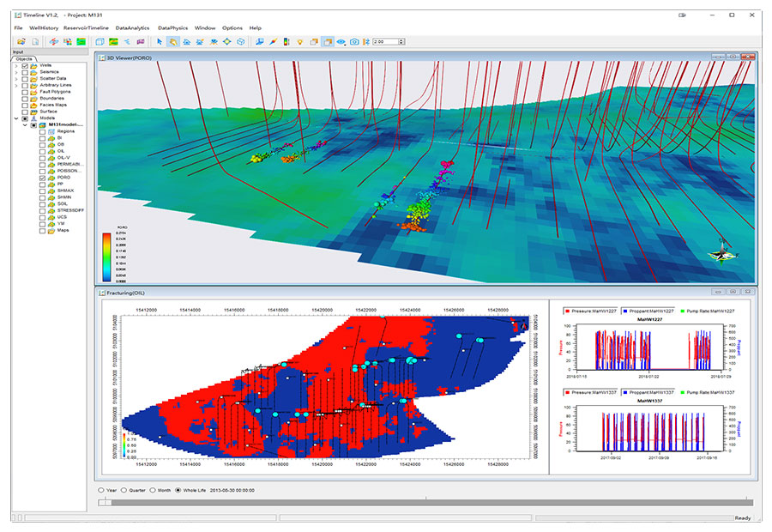Viewport: 772px width, 532px height.
Task: Toggle Pressure MaHW1227 legend entry
Action: click(590, 311)
